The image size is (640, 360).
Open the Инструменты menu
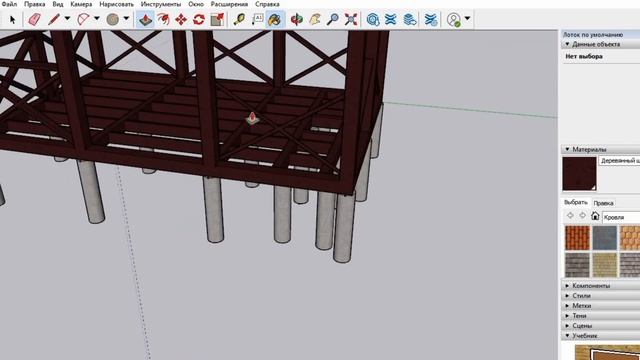(161, 4)
